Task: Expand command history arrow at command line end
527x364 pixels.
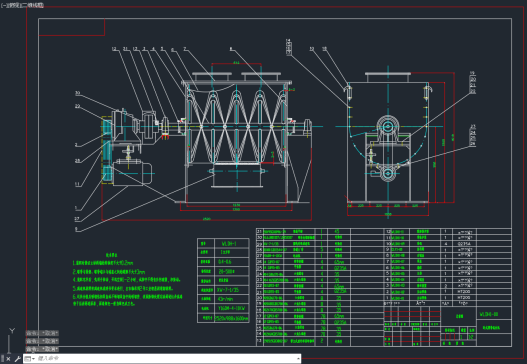Action: click(x=298, y=359)
